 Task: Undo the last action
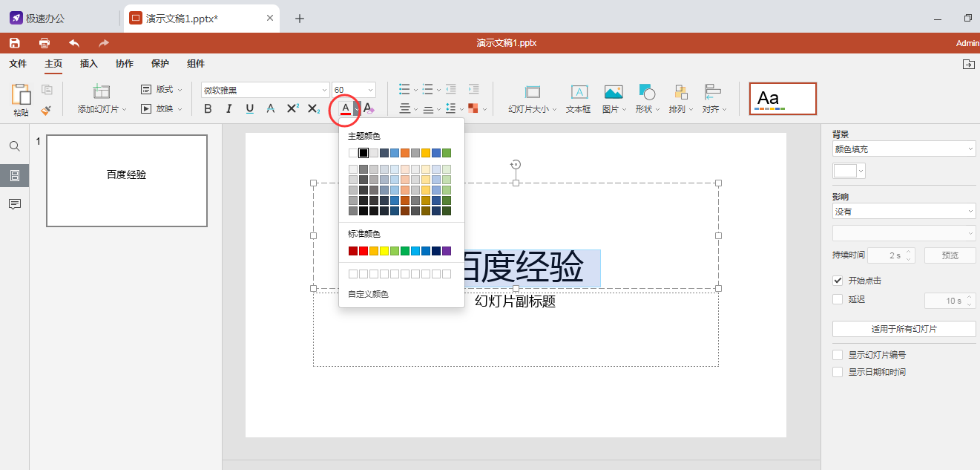click(74, 43)
